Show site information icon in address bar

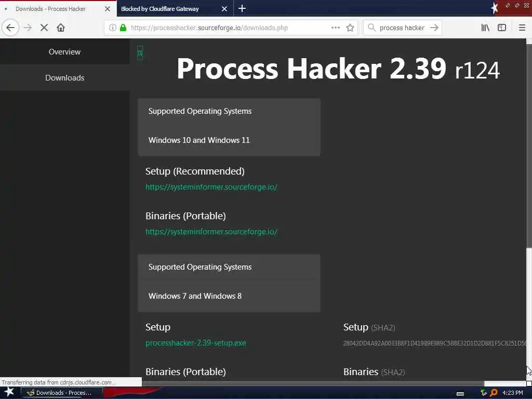(113, 28)
